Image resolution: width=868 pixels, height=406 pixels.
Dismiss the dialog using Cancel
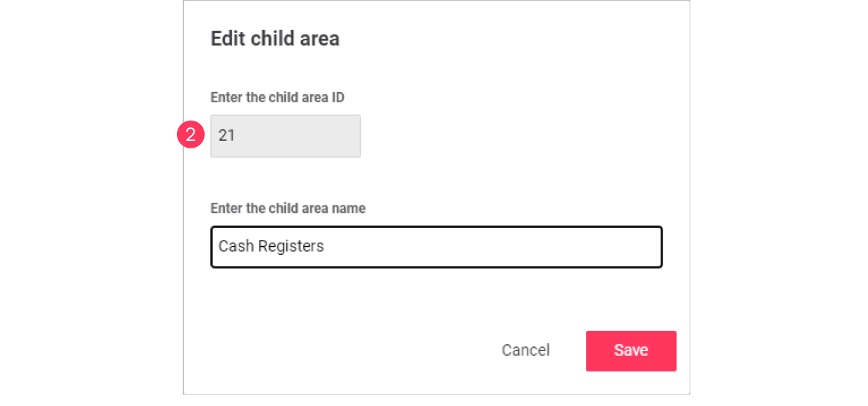coord(526,350)
